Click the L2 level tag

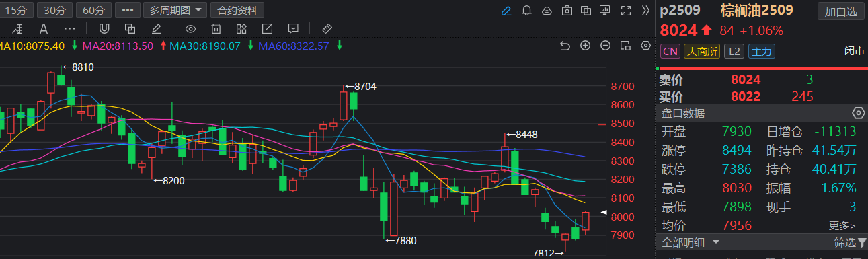click(x=734, y=51)
